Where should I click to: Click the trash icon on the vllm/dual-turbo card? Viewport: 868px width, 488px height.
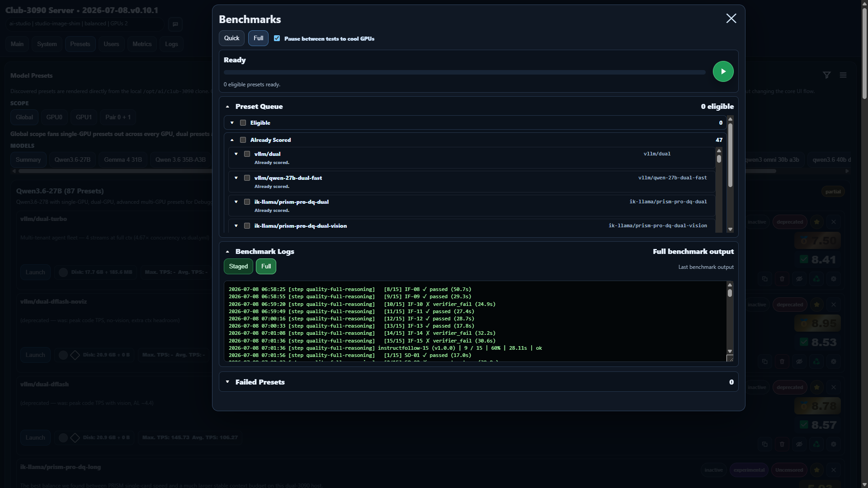(782, 279)
